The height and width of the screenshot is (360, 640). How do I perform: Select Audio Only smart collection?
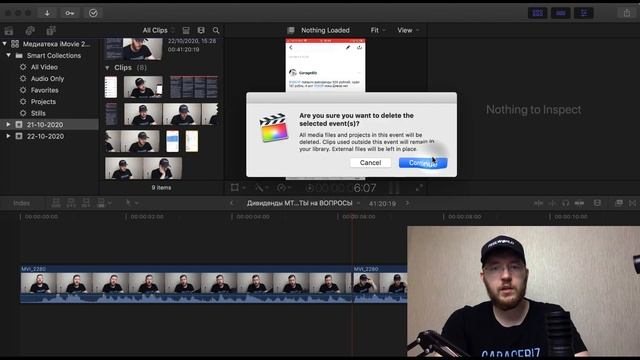pos(47,78)
